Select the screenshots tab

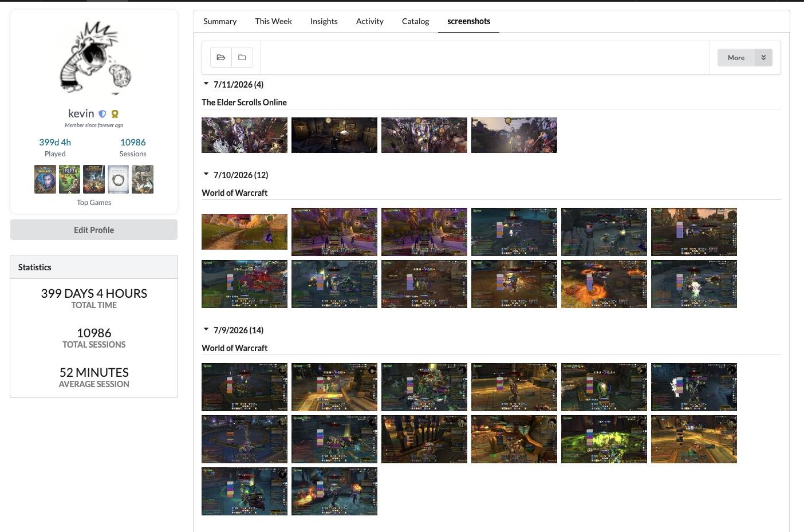[x=469, y=21]
